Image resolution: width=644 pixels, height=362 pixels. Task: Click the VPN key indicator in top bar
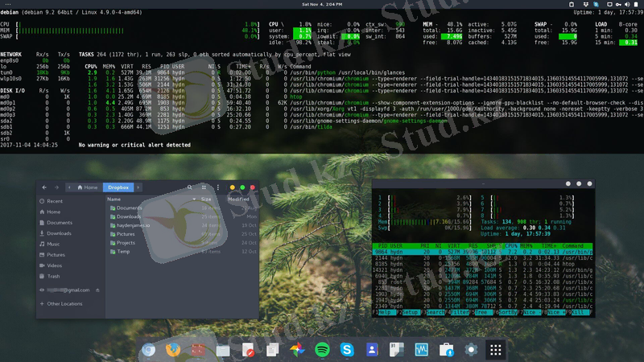[618, 4]
